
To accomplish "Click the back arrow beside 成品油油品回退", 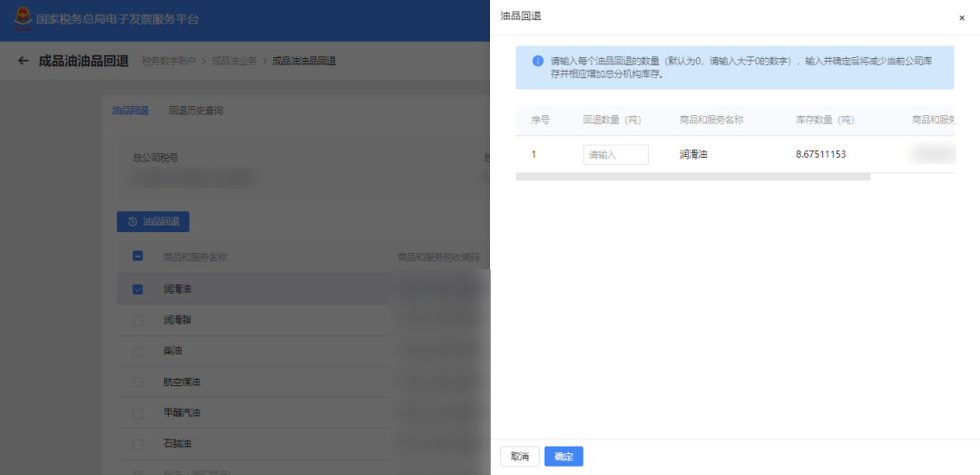I will tap(23, 61).
